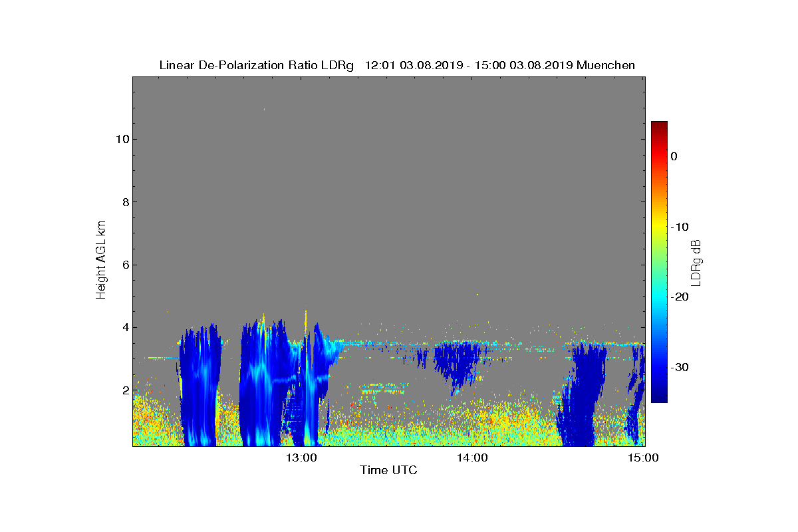Click the "Muenchen" location label

coord(606,65)
